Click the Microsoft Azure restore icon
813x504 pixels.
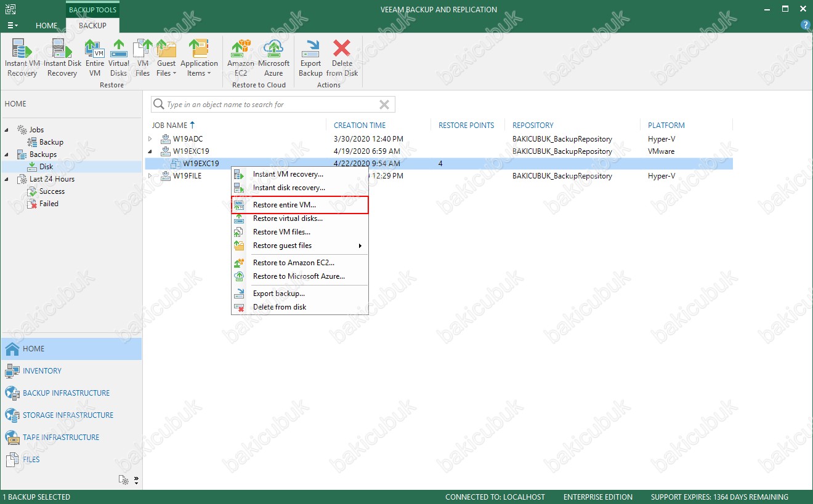(x=273, y=58)
